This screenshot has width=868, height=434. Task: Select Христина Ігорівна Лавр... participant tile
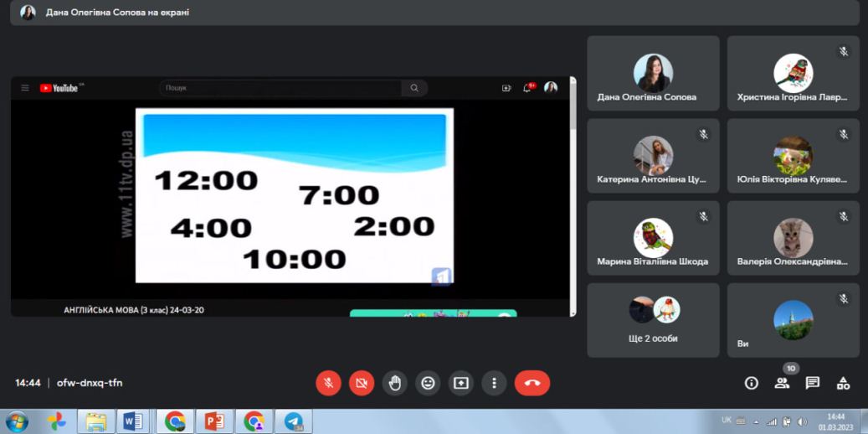pyautogui.click(x=793, y=73)
